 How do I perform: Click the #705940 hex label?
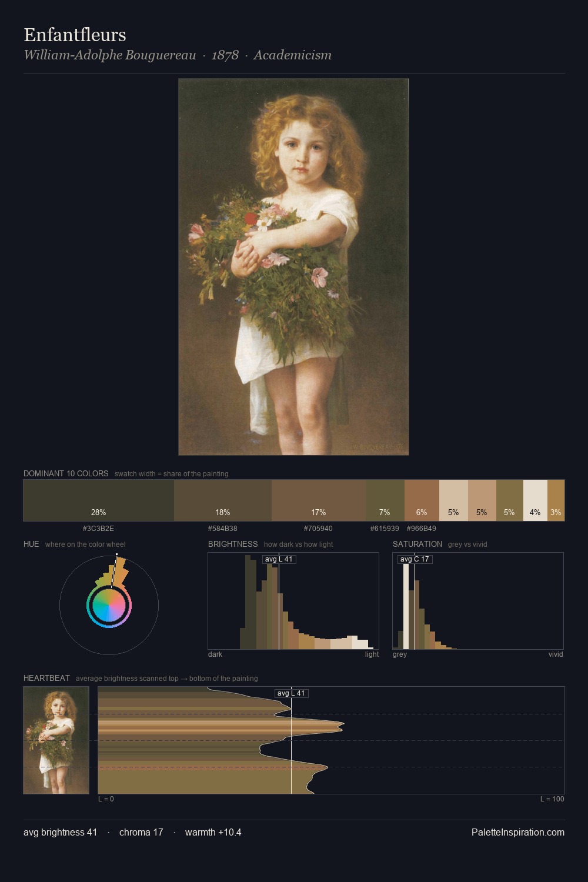318,529
